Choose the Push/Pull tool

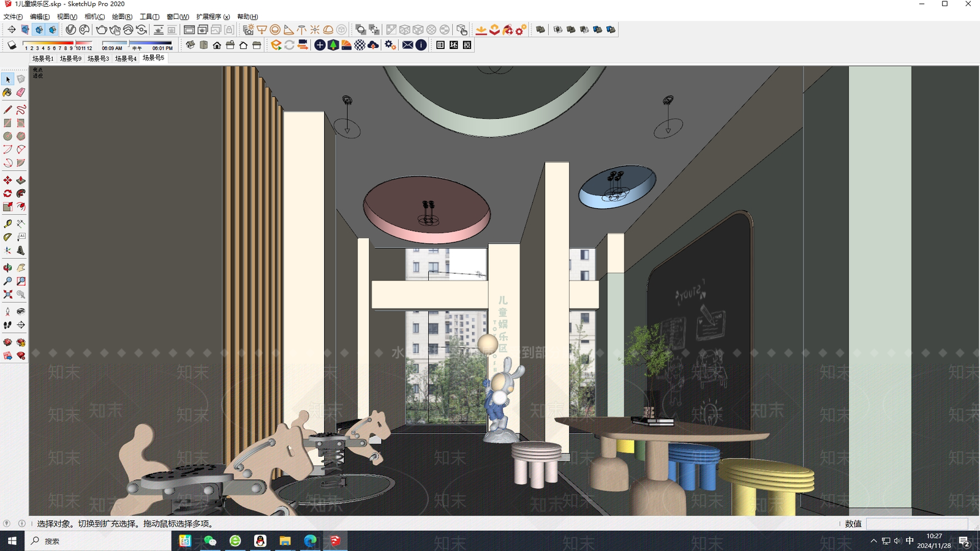tap(21, 180)
